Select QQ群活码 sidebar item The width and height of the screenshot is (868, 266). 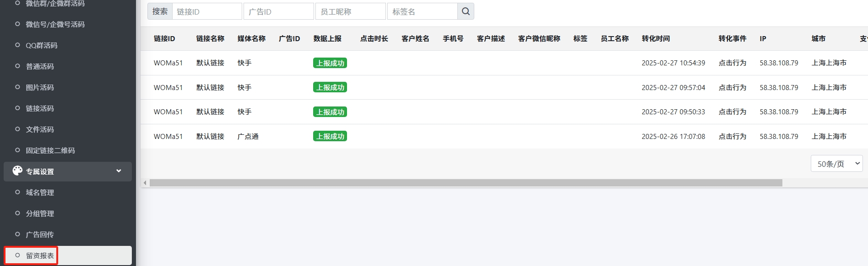pos(41,45)
